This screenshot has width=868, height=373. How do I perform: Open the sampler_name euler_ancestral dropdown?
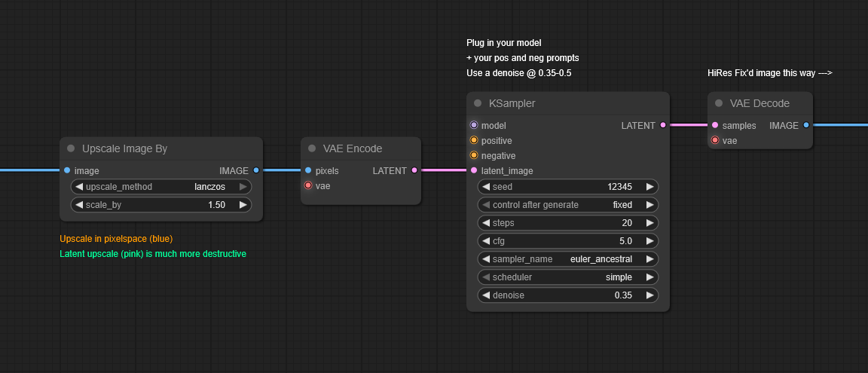567,259
